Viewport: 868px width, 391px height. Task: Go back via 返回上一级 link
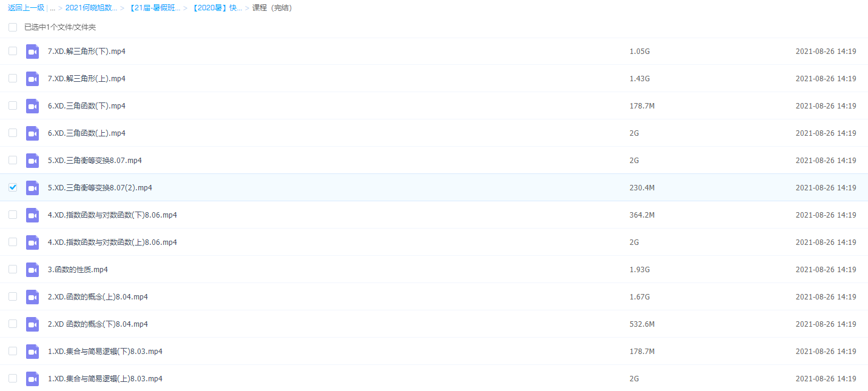[25, 8]
